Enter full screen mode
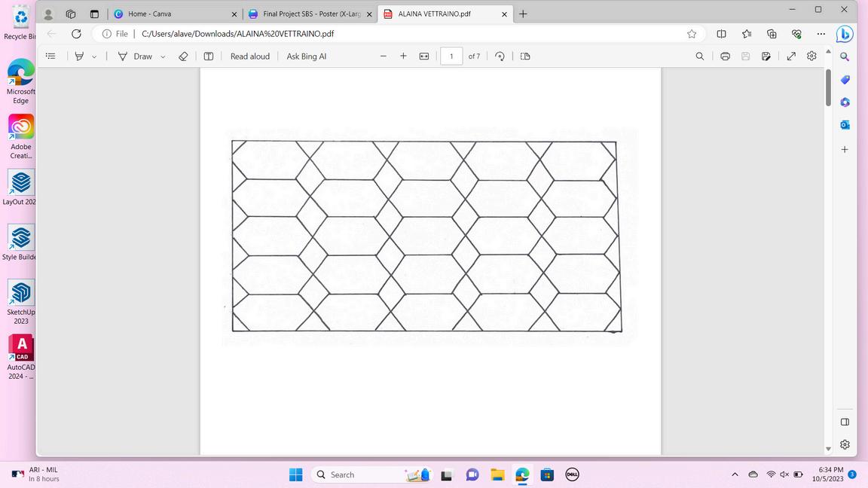This screenshot has height=488, width=868. coord(792,56)
